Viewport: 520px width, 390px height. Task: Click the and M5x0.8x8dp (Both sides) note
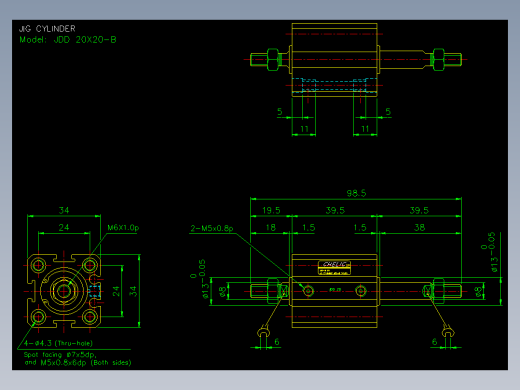[78, 363]
